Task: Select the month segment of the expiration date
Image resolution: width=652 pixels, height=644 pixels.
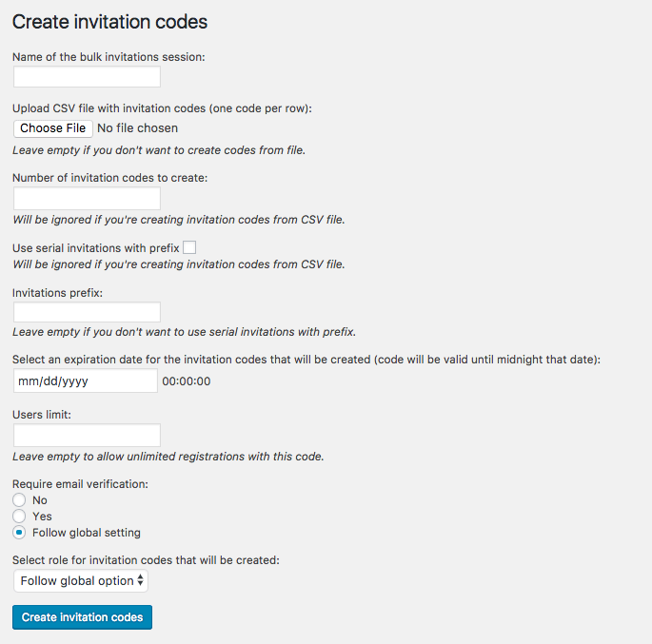Action: point(29,381)
